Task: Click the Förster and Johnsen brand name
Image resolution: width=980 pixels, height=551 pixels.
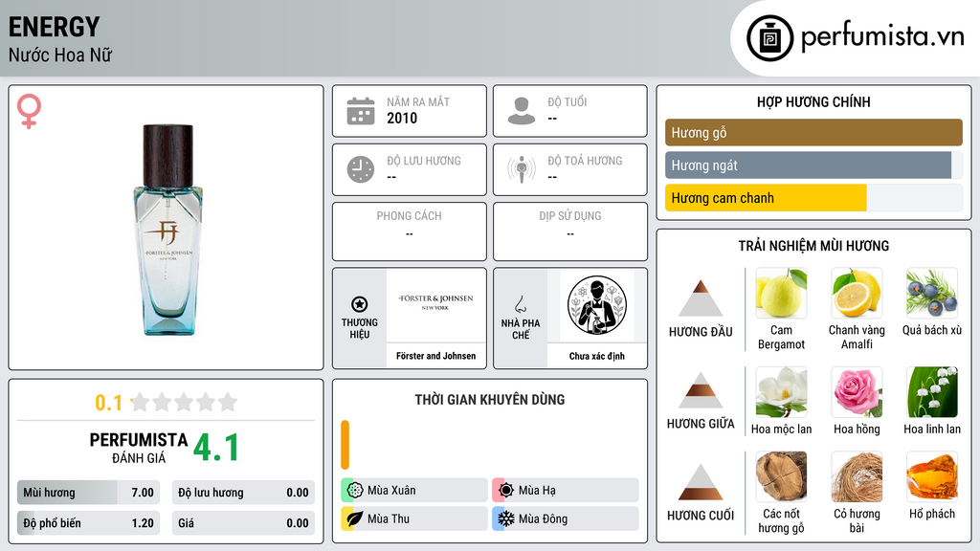Action: point(435,356)
